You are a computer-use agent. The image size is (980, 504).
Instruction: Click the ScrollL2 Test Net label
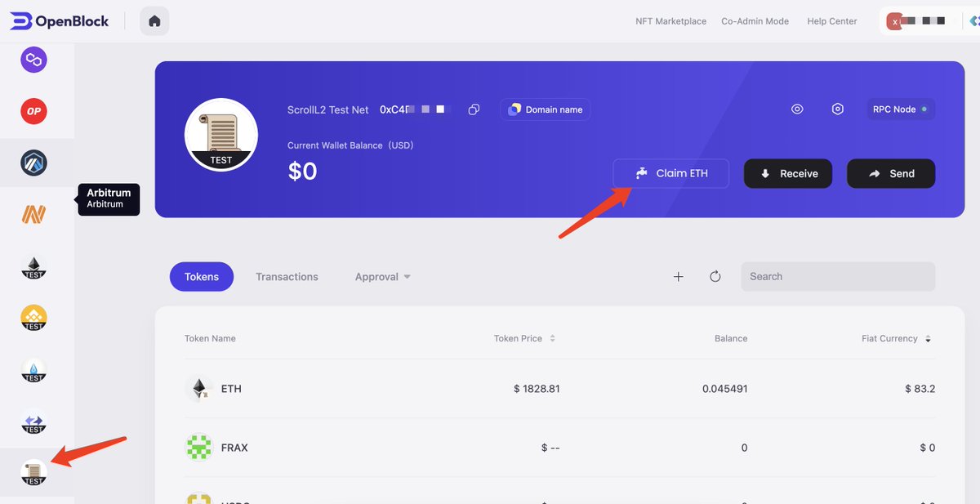[327, 109]
